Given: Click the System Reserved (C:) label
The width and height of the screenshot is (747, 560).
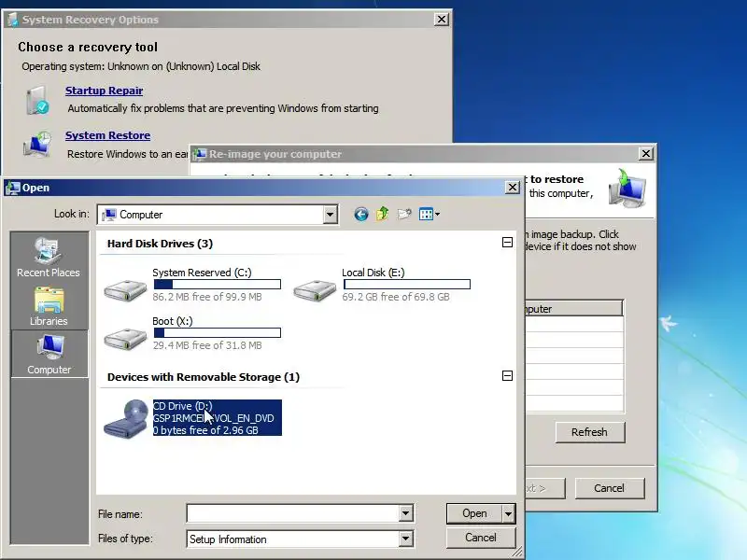Looking at the screenshot, I should coord(202,273).
